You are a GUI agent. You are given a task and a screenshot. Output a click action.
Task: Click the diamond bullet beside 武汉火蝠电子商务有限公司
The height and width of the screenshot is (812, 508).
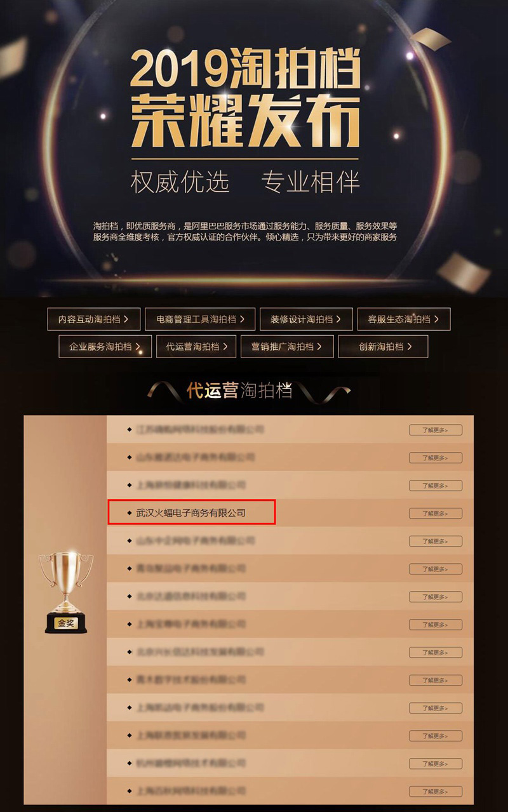[x=130, y=513]
